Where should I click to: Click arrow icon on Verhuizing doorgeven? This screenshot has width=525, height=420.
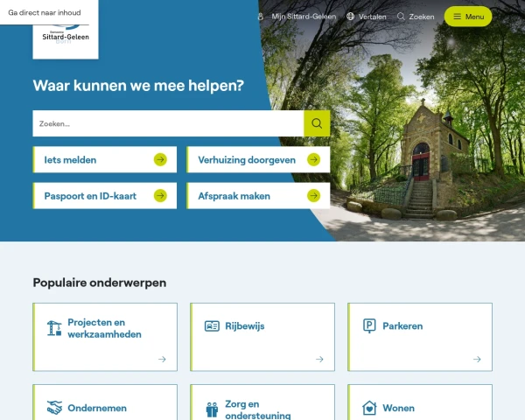pos(314,160)
